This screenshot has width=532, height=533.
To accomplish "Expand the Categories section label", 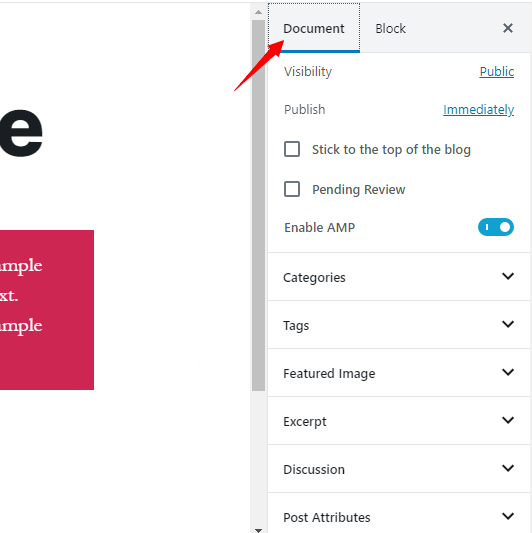I will tap(314, 278).
